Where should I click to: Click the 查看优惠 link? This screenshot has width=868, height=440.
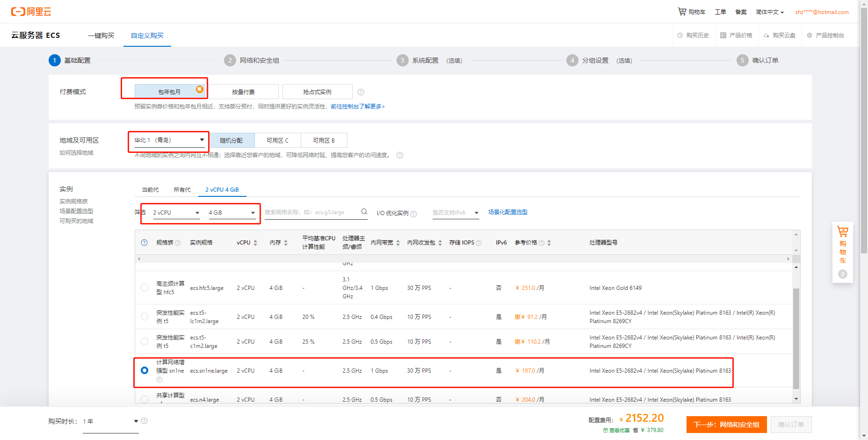[x=616, y=430]
